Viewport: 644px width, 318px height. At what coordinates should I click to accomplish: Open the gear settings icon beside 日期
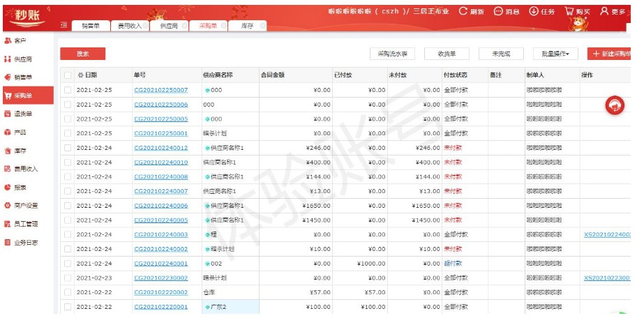coord(80,75)
